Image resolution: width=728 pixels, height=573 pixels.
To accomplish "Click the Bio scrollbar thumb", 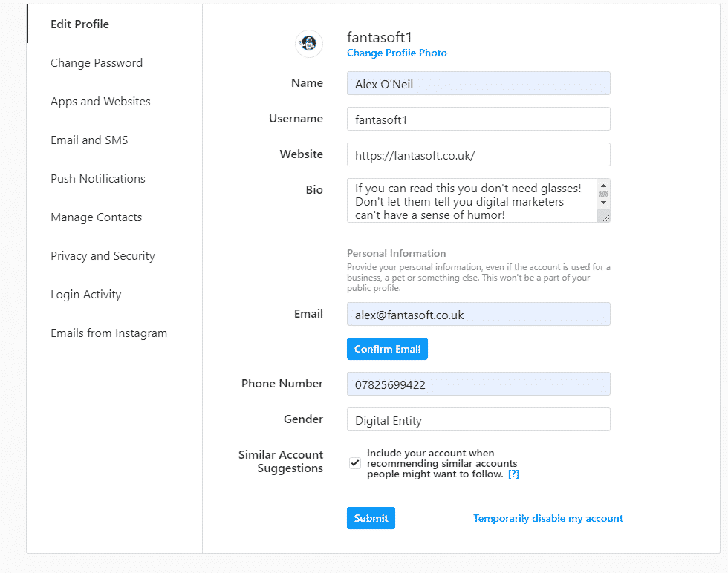I will pos(603,194).
